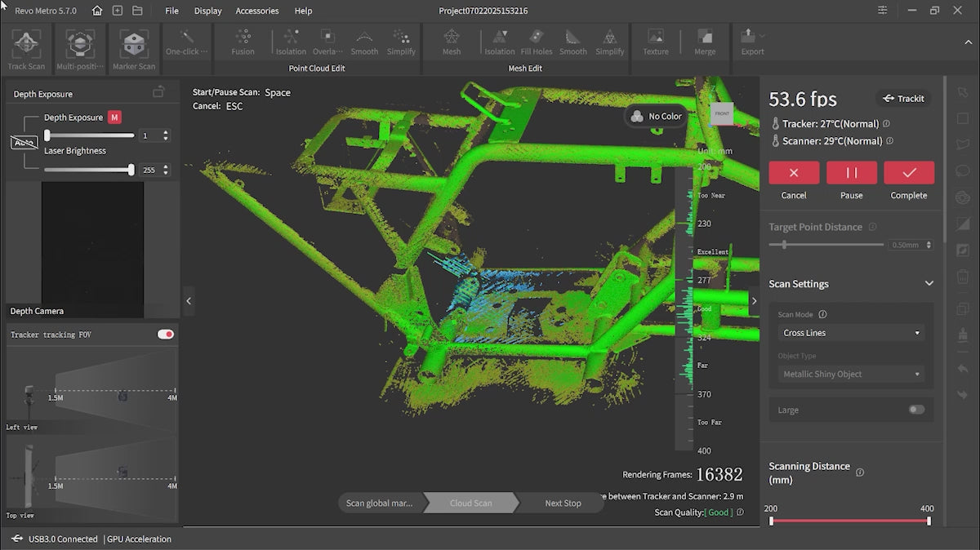The width and height of the screenshot is (980, 550).
Task: Open the Scan Mode Cross Lines dropdown
Action: (851, 333)
